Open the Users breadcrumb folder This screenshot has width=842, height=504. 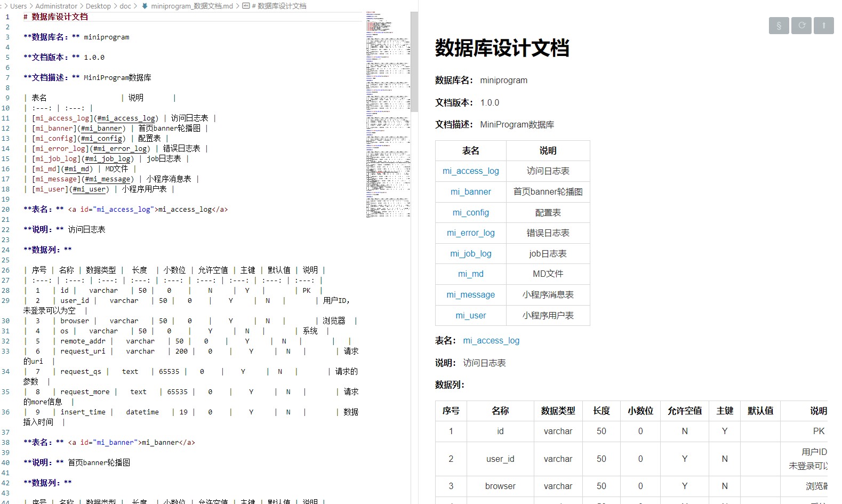pos(18,6)
